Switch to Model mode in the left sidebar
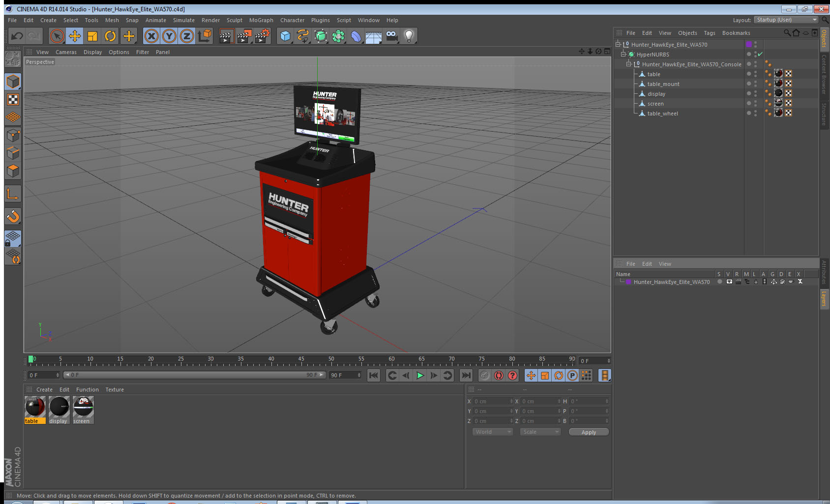Screen dimensions: 830x504 (x=13, y=82)
